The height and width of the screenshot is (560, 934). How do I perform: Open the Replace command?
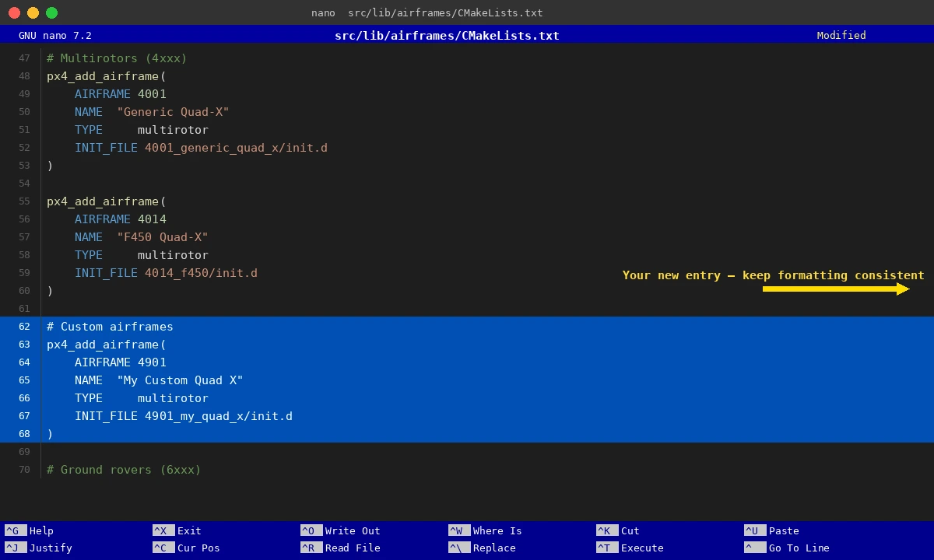pos(483,548)
